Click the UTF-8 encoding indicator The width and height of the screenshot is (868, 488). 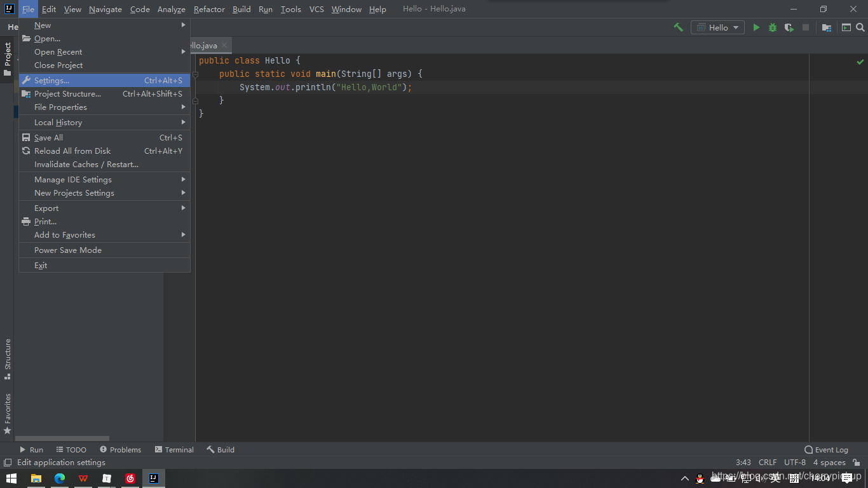[x=795, y=463]
